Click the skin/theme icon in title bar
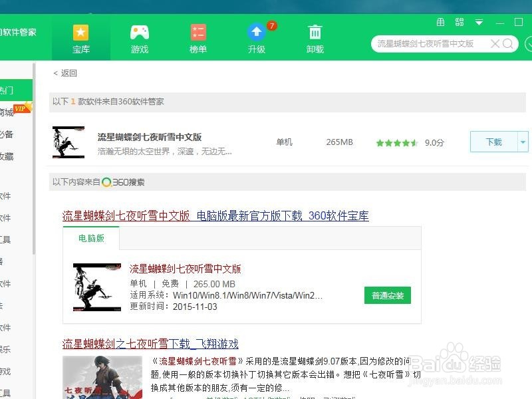 (x=460, y=23)
